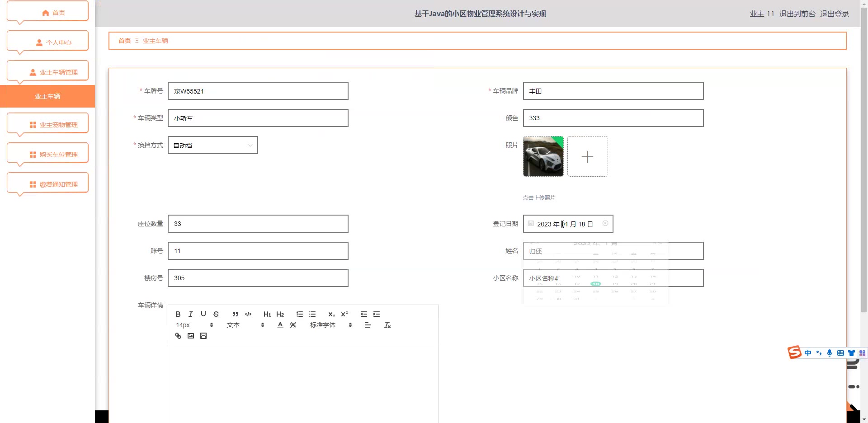Open the 标准字体 font family dropdown
868x423 pixels.
coord(331,325)
